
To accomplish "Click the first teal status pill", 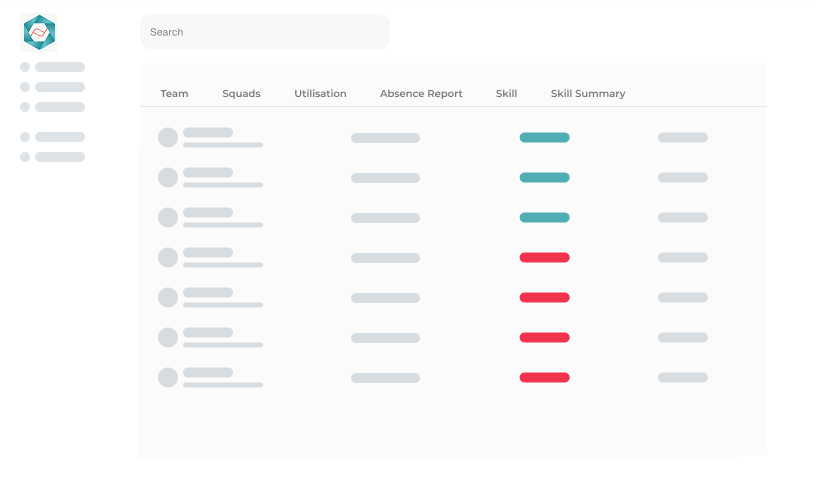I will click(x=544, y=137).
